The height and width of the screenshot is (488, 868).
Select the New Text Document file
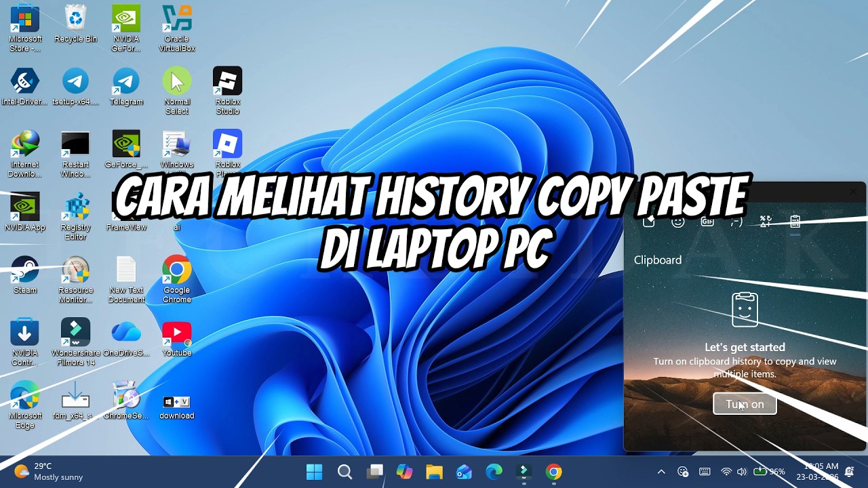[x=126, y=280]
